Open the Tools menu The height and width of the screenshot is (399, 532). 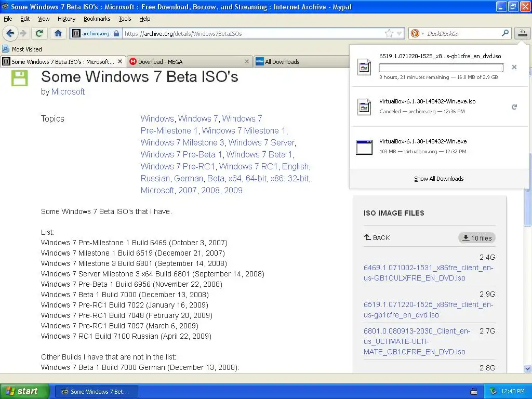(x=125, y=19)
